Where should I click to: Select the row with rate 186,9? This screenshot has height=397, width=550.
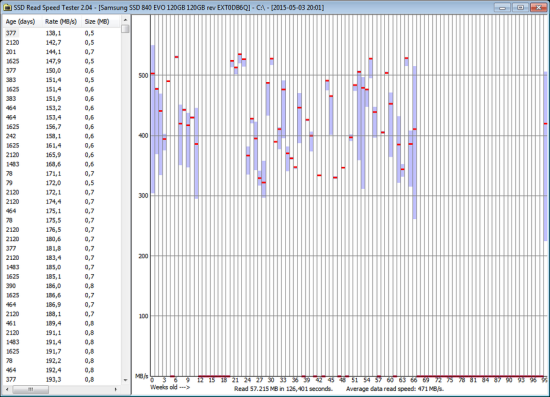click(x=61, y=305)
